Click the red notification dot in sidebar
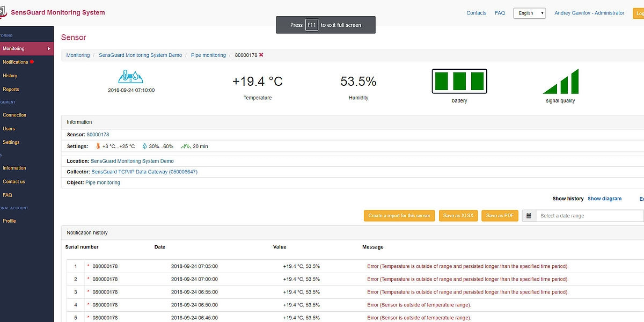644x322 pixels. [32, 62]
